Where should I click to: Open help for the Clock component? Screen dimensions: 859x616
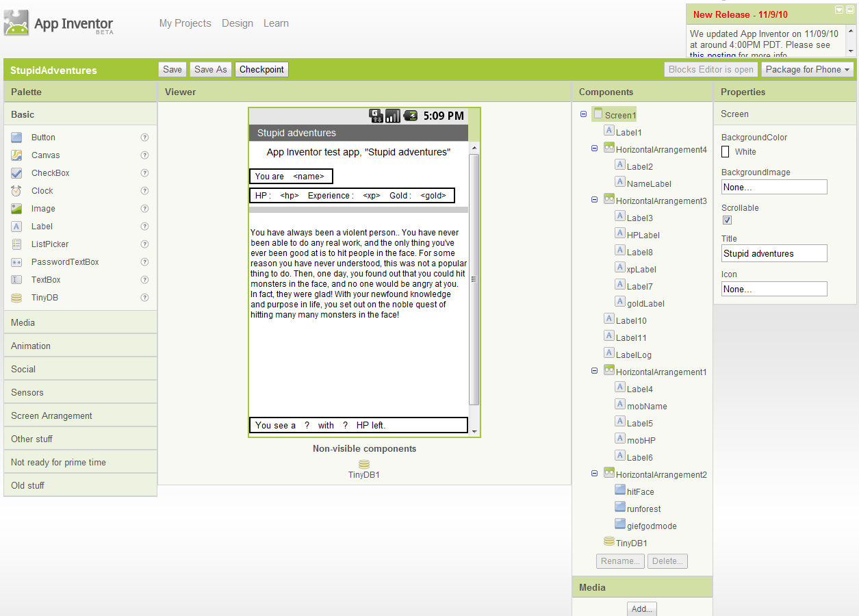[x=144, y=191]
